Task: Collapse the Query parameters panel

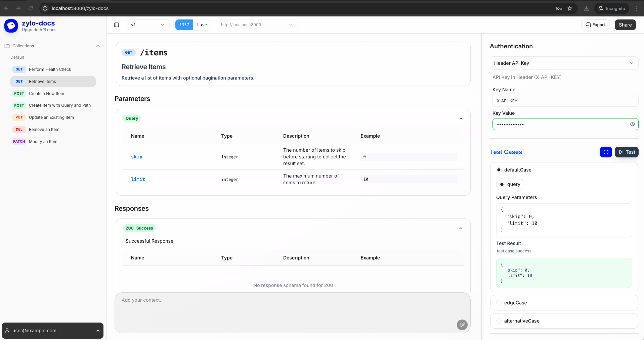Action: point(461,118)
